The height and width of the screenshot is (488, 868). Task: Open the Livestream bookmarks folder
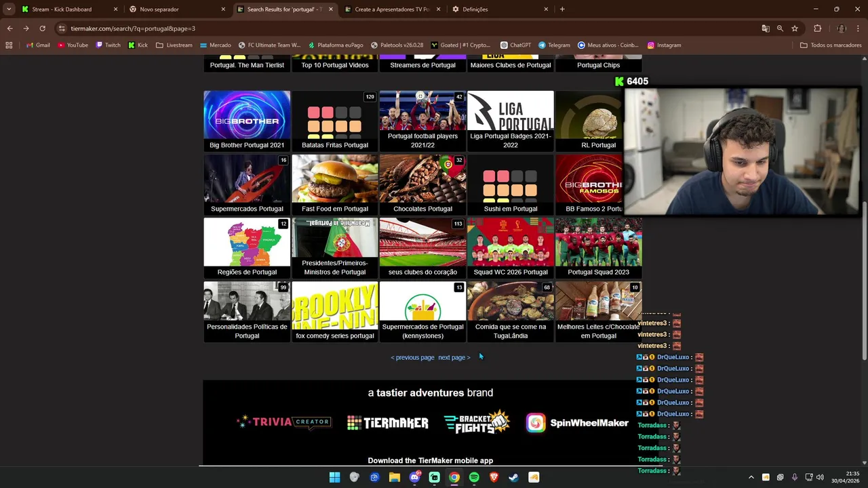pyautogui.click(x=174, y=45)
